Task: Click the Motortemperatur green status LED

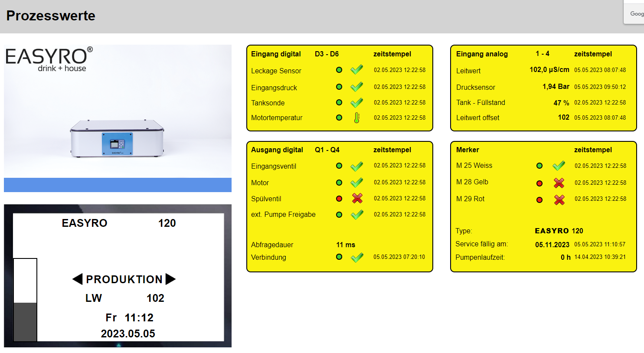Action: 339,118
